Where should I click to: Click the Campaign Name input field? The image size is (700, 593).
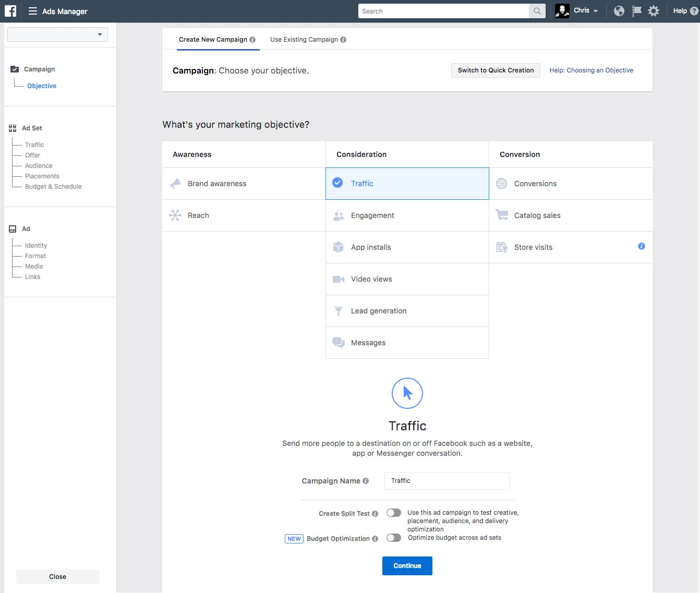(447, 481)
